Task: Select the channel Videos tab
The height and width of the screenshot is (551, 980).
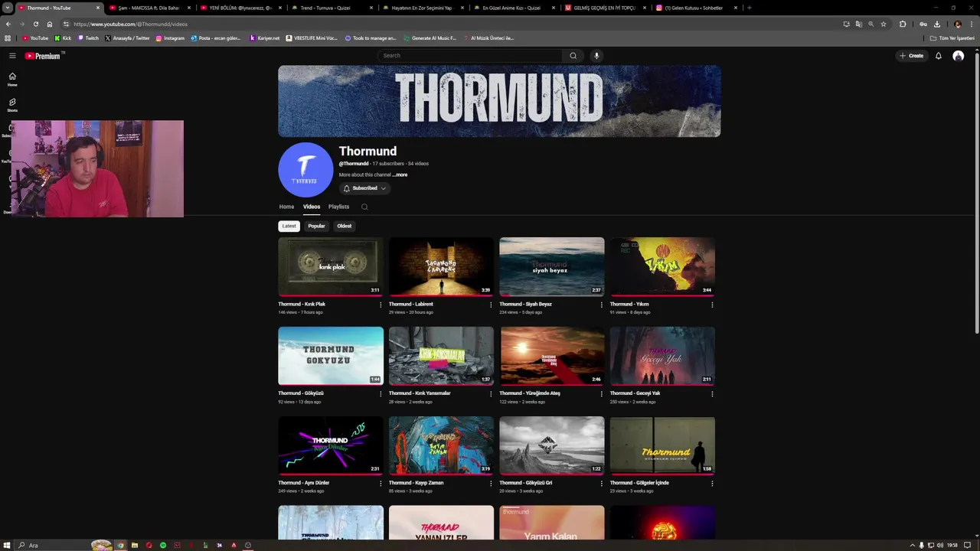Action: point(312,207)
